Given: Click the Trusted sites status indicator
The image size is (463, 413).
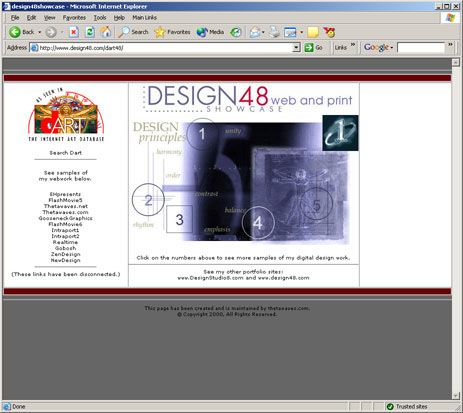Looking at the screenshot, I should click(x=407, y=406).
